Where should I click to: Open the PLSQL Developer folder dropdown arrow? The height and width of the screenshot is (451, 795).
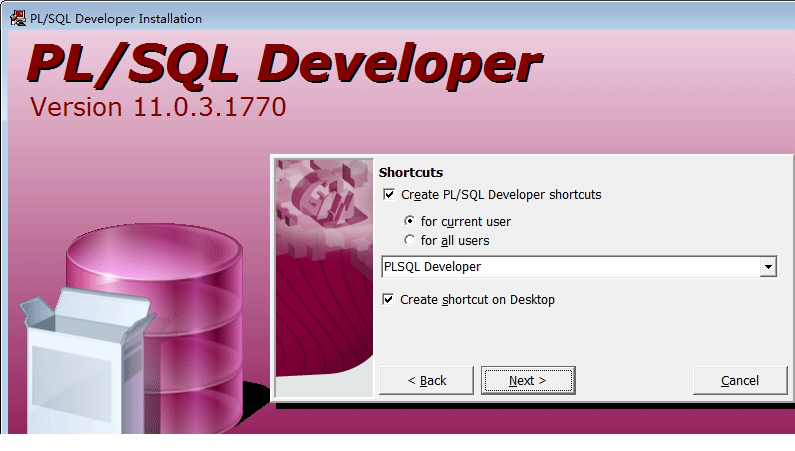[768, 267]
